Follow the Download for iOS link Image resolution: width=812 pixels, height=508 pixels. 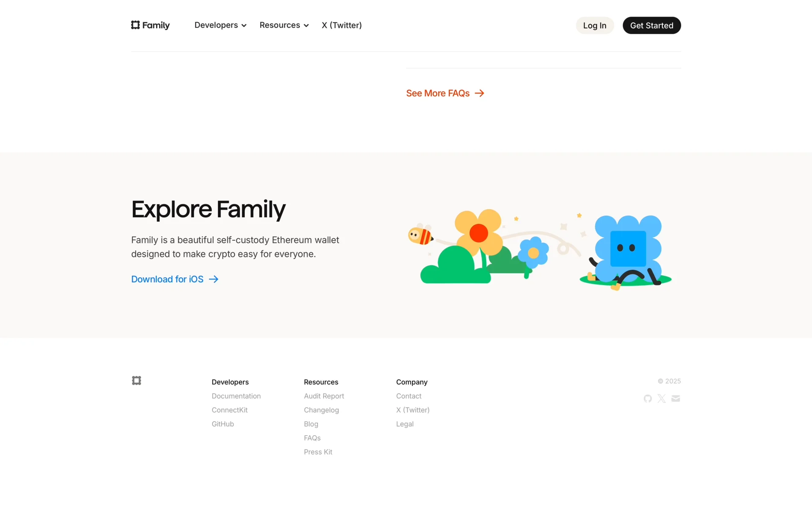coord(167,279)
